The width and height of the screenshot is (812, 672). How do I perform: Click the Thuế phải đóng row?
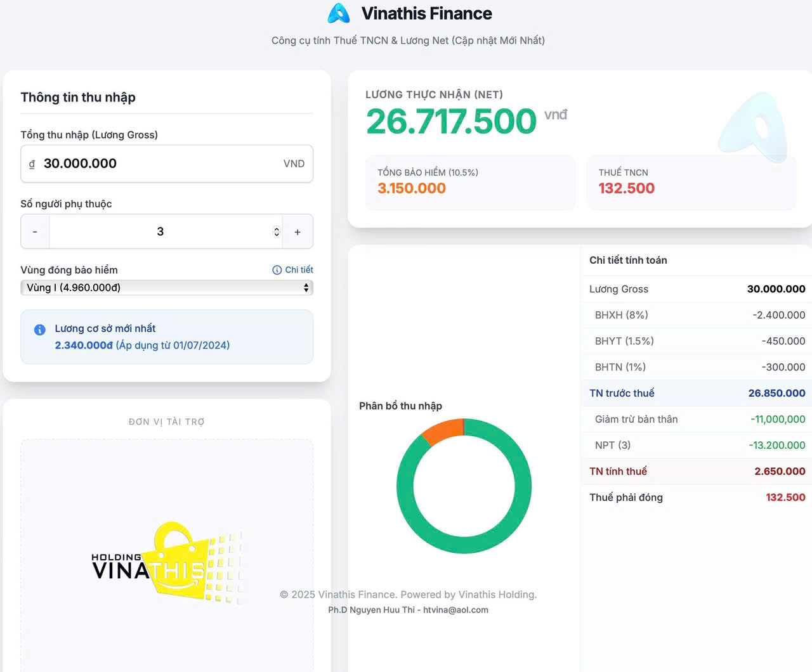tap(697, 498)
